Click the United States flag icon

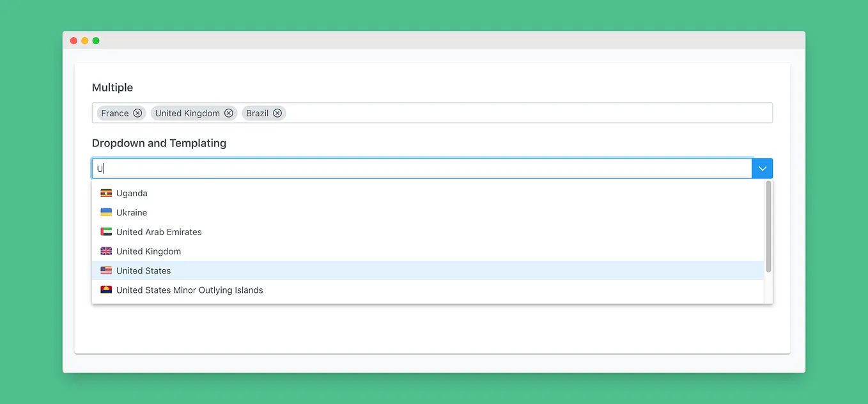point(106,270)
